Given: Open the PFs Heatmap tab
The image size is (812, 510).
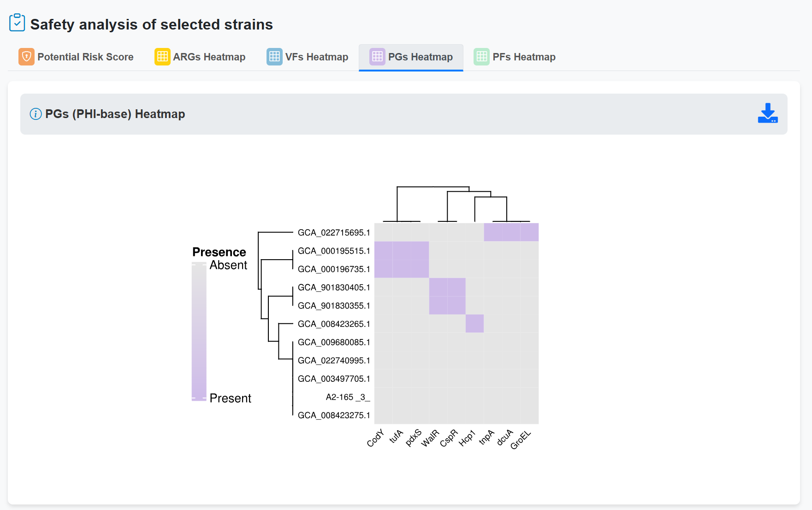Looking at the screenshot, I should click(x=524, y=57).
